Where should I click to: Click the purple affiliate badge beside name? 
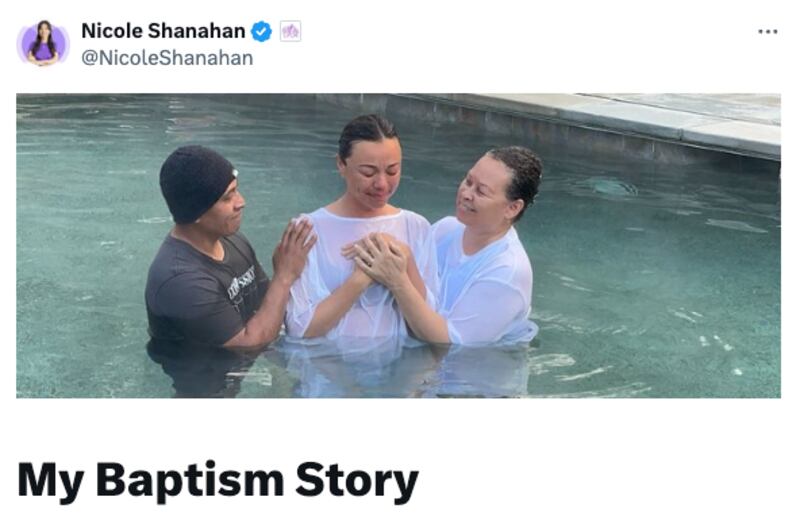click(x=290, y=31)
